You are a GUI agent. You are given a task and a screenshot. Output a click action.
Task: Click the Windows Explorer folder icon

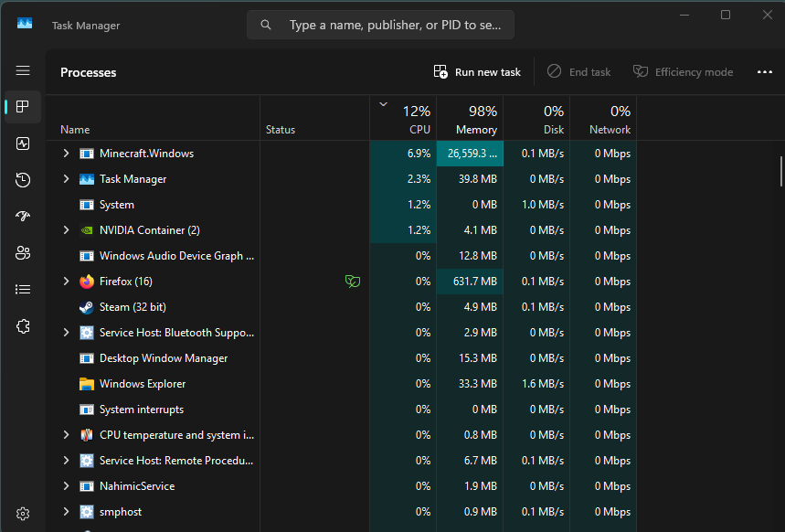(x=87, y=384)
